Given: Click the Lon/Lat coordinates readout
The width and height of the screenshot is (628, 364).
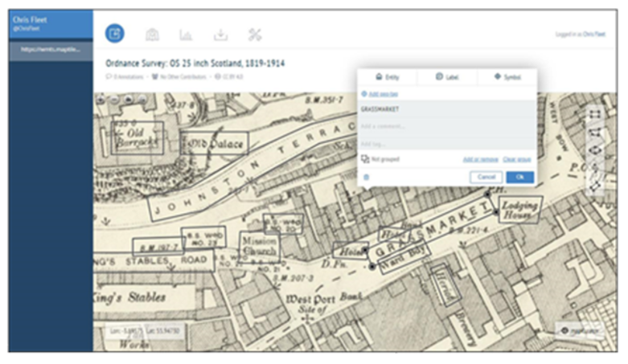Looking at the screenshot, I should coord(146,331).
